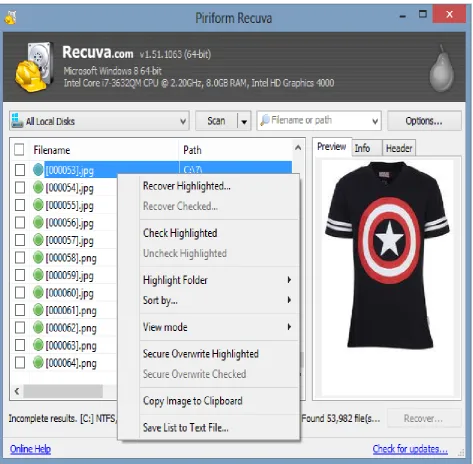Check the box for [000054].jpg
Screen dimensions: 473x464
coord(20,188)
